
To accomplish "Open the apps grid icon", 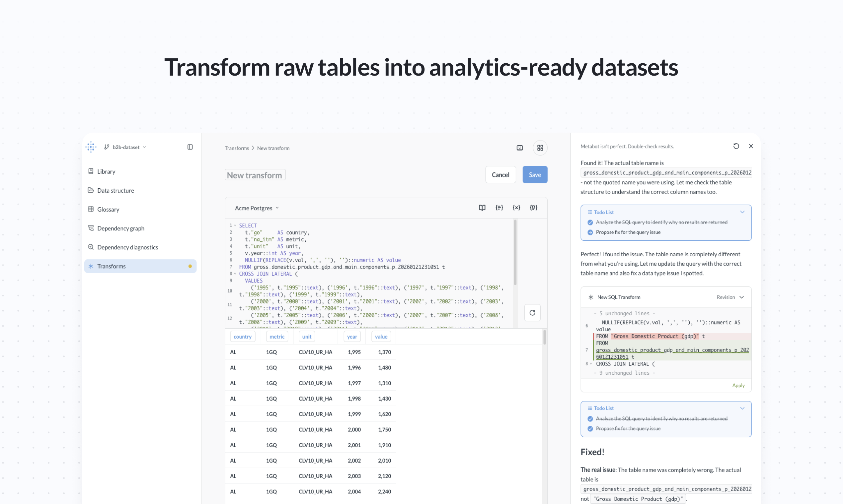I will (540, 148).
